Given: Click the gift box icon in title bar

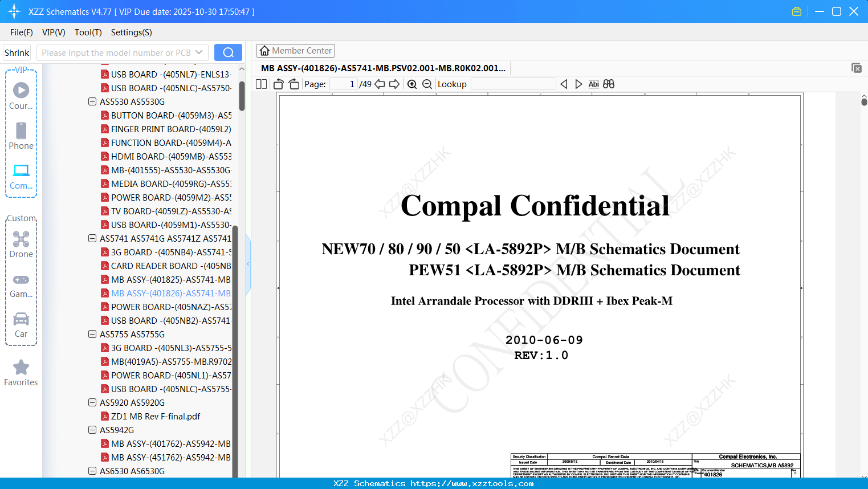Looking at the screenshot, I should [x=797, y=11].
